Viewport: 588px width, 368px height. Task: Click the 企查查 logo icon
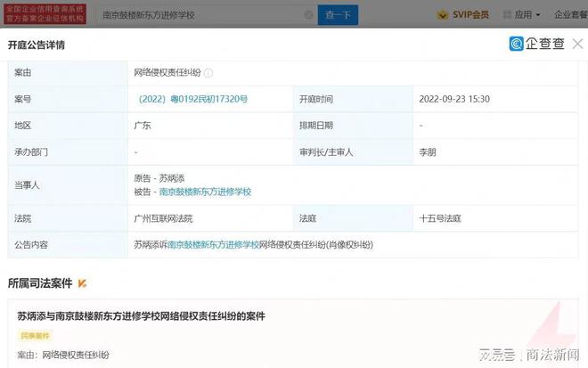coord(517,44)
